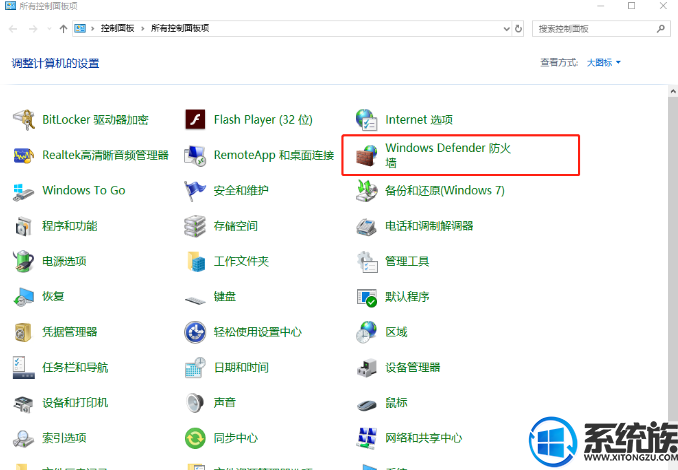This screenshot has width=678, height=470.
Task: Maximize the control panel window
Action: pos(632,6)
